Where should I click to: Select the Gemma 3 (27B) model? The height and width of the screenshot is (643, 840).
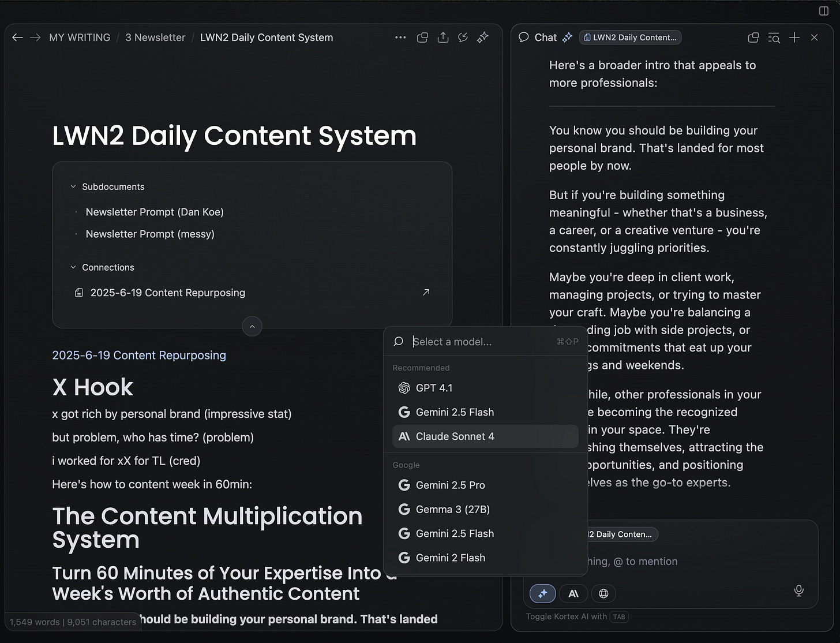click(x=485, y=509)
